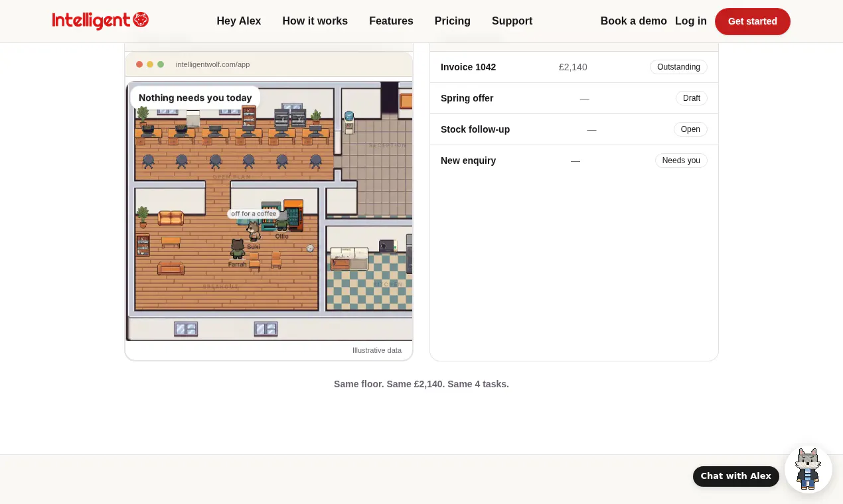The image size is (843, 504).
Task: Click the yellow dot in the mock browser bar
Action: coord(150,64)
